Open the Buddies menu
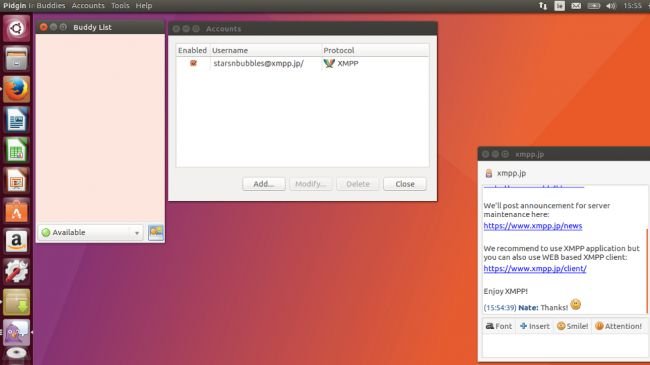The image size is (650, 365). [51, 5]
